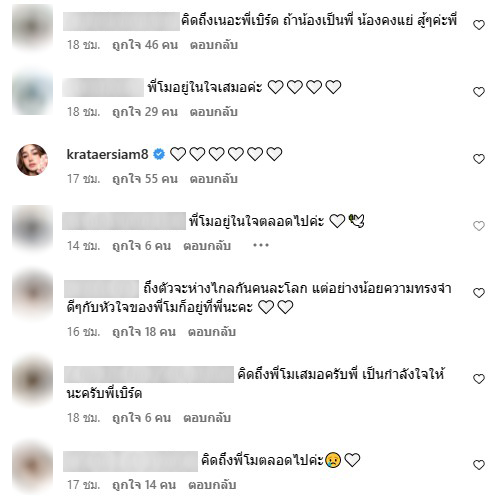This screenshot has width=497, height=501.
Task: Like the crying emoji comment with 14 likes
Action: (479, 465)
